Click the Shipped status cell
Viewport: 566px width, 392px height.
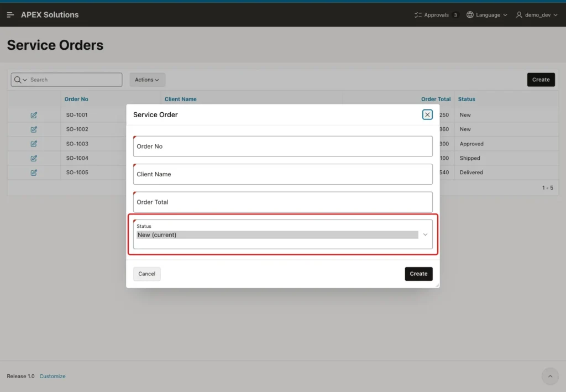(x=470, y=158)
